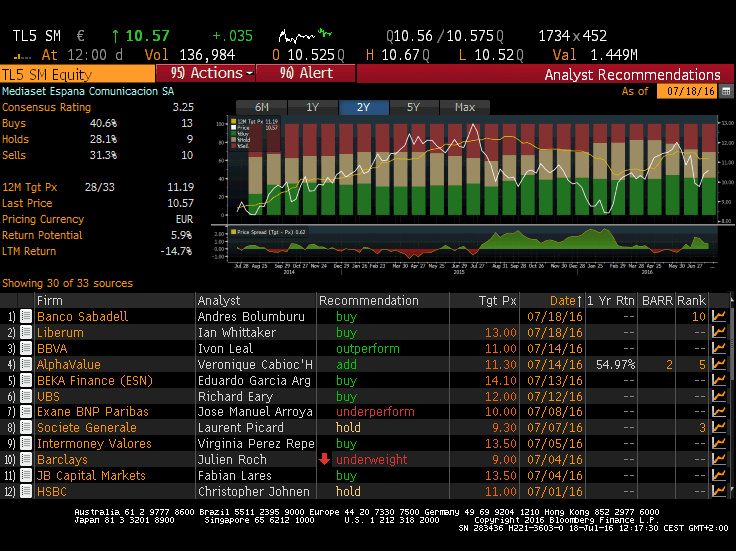Show chart icon for Banco Sabadell row

click(x=719, y=316)
